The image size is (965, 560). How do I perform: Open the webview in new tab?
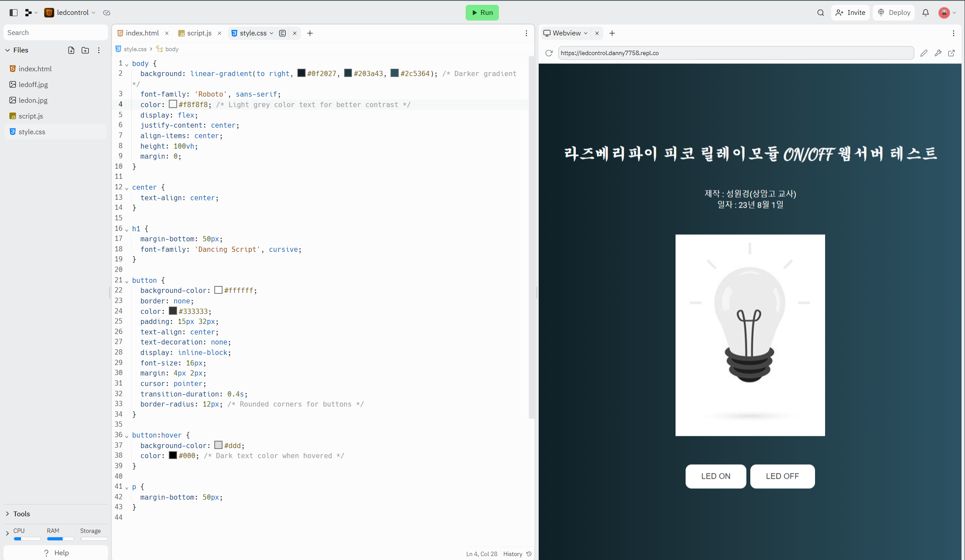951,53
